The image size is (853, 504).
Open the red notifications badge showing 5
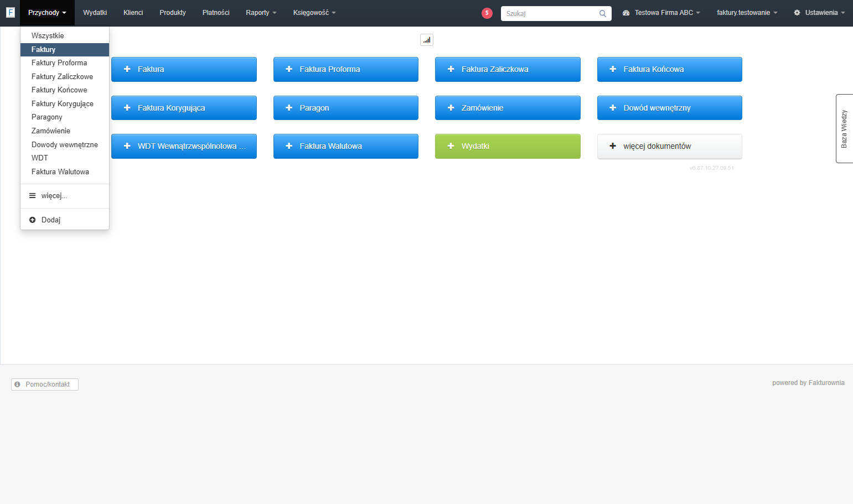pos(487,13)
